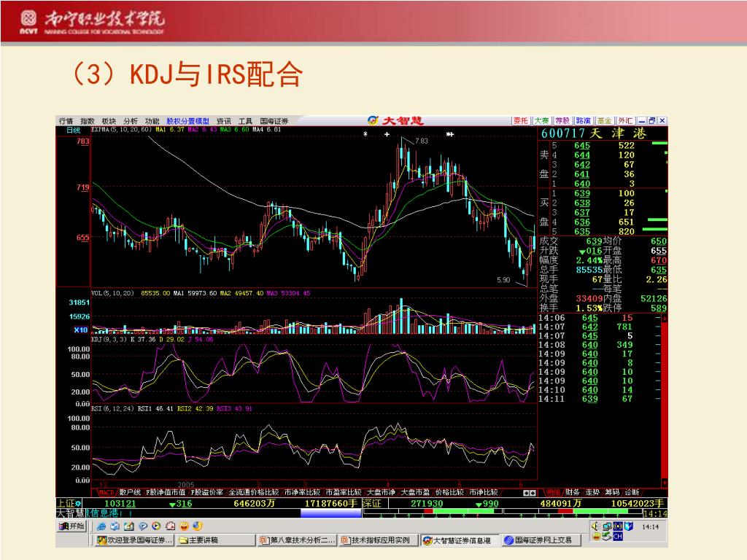
Task: Switch to the 筹码 panel tab
Action: click(x=612, y=492)
